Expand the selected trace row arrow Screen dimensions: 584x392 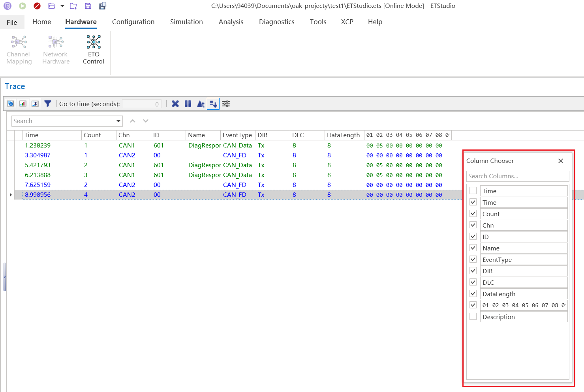tap(11, 195)
